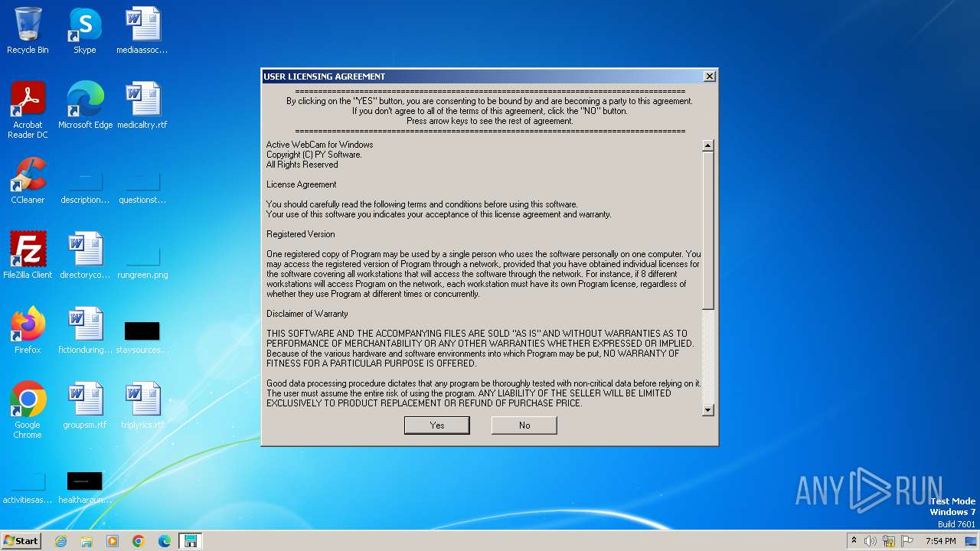This screenshot has height=551, width=980.
Task: Select the Firefox desktop shortcut
Action: pyautogui.click(x=28, y=331)
